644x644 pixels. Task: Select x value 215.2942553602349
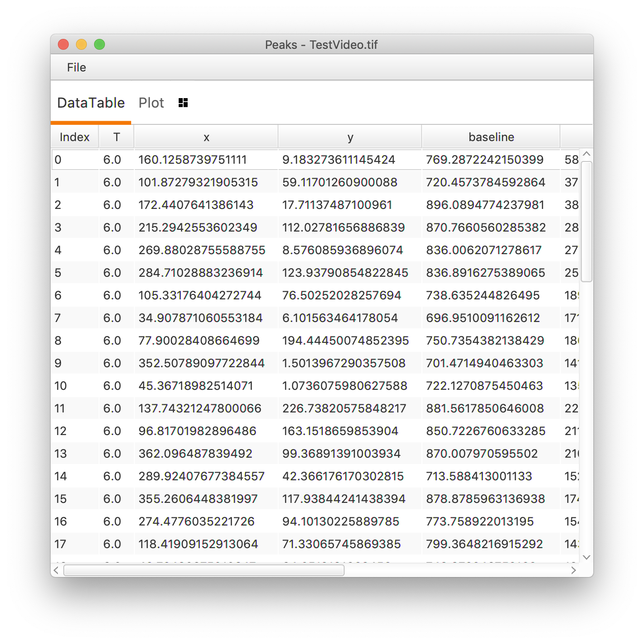tap(198, 227)
